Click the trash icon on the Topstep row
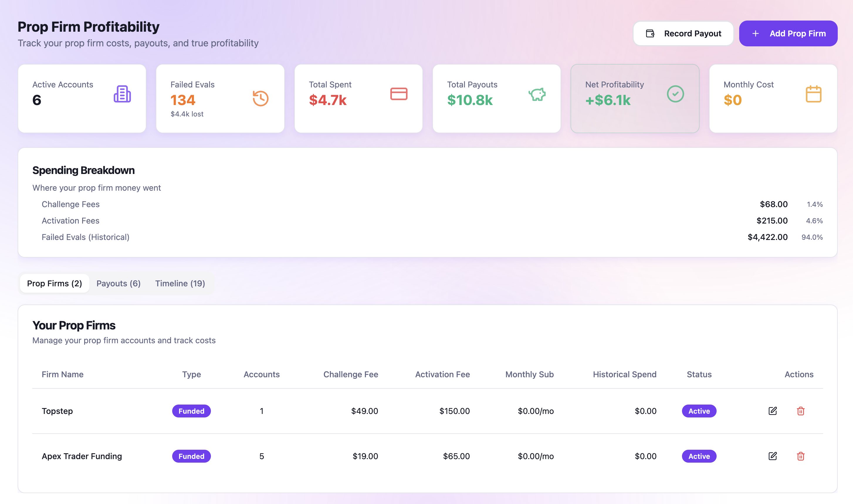 [x=801, y=411]
